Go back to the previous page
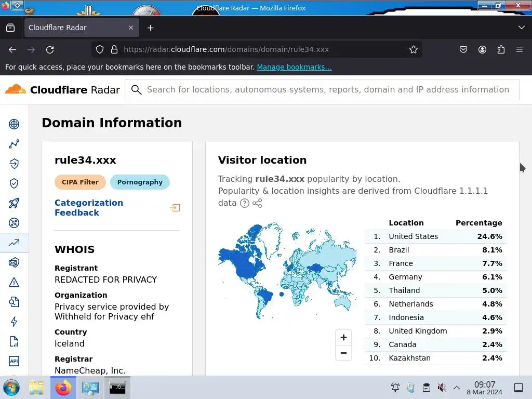Screen dimensions: 532x399 [12, 50]
